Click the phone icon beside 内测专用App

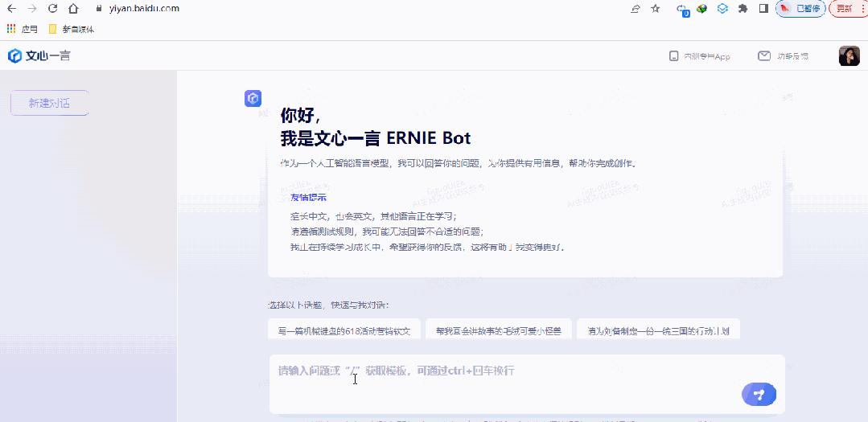pyautogui.click(x=673, y=55)
